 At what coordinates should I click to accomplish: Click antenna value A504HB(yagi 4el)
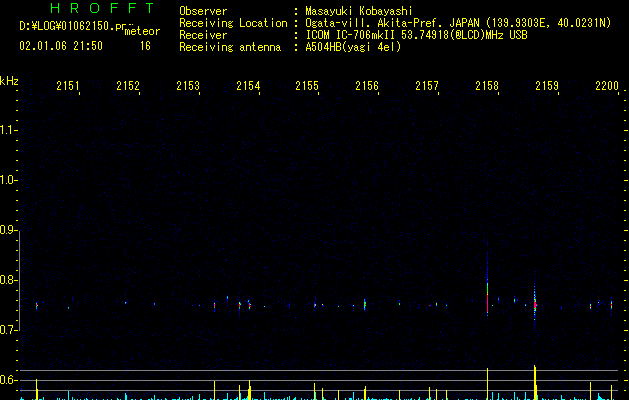tap(353, 47)
